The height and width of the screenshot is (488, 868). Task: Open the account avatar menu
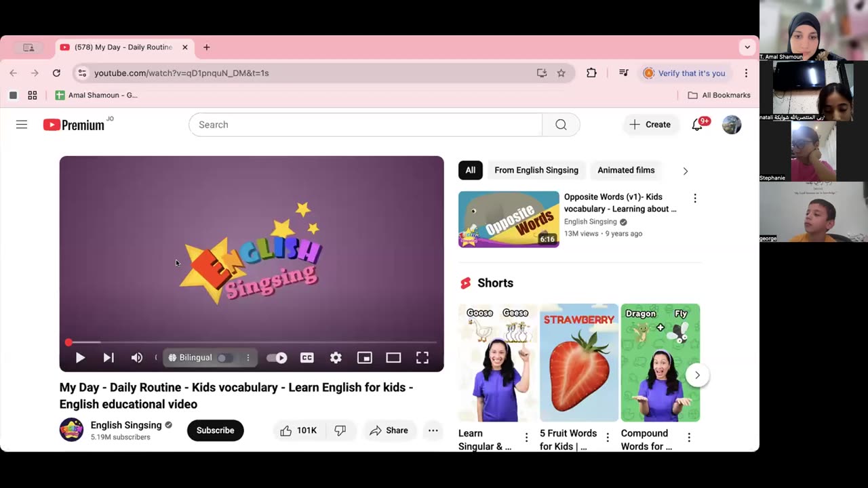tap(732, 125)
